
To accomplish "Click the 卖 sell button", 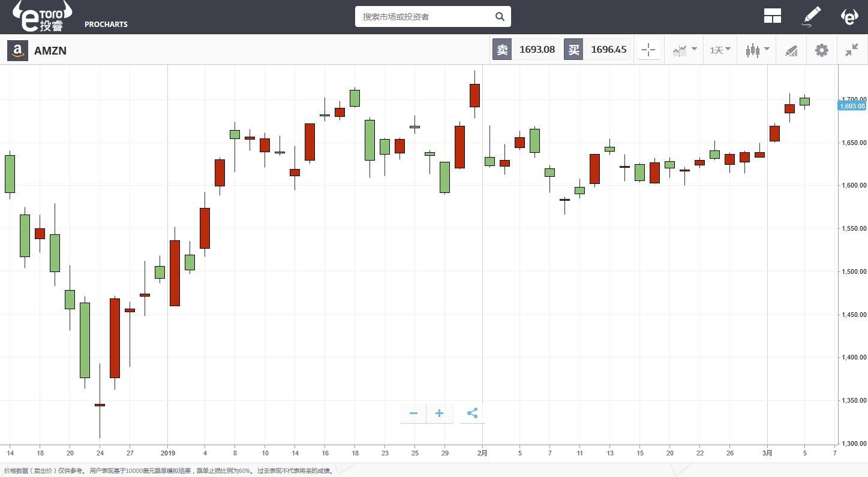I will point(503,50).
